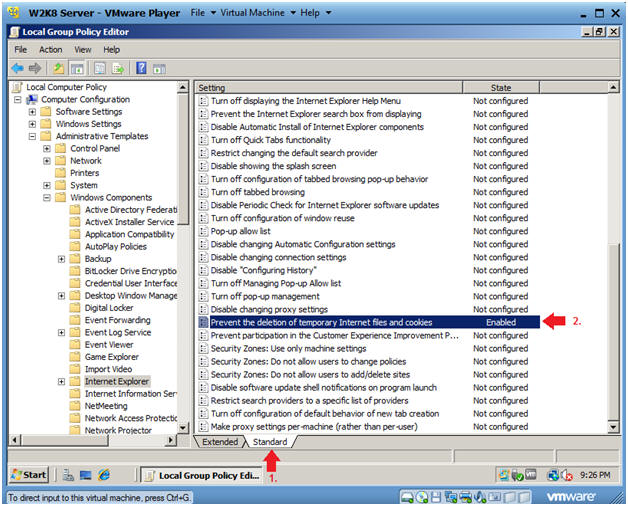
Task: Click the 9:26 PM taskbar clock
Action: point(595,475)
